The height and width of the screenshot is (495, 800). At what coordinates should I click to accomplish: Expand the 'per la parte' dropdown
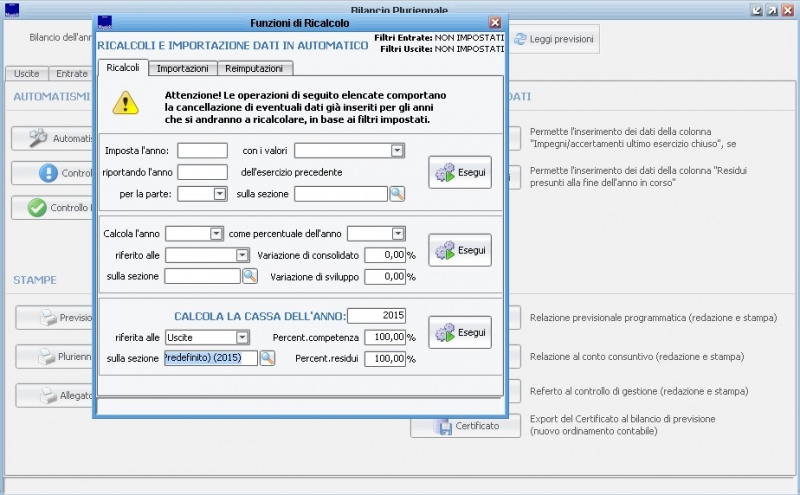tap(220, 194)
